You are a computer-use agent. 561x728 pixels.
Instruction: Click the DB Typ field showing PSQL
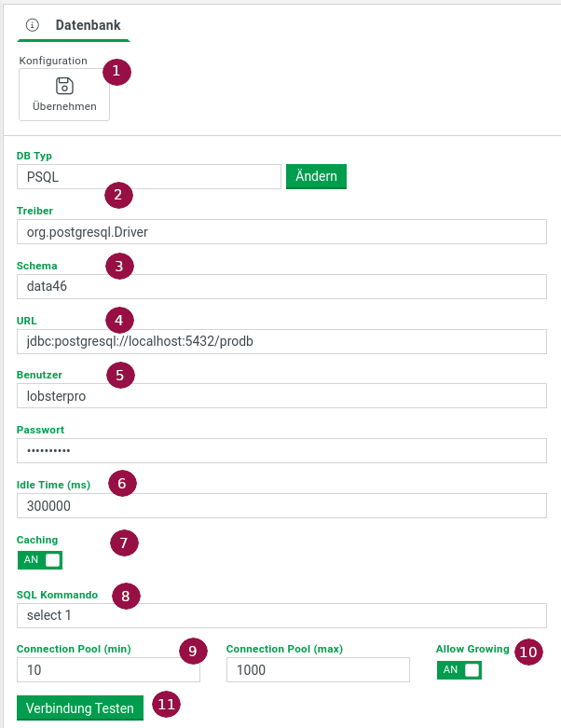[149, 177]
